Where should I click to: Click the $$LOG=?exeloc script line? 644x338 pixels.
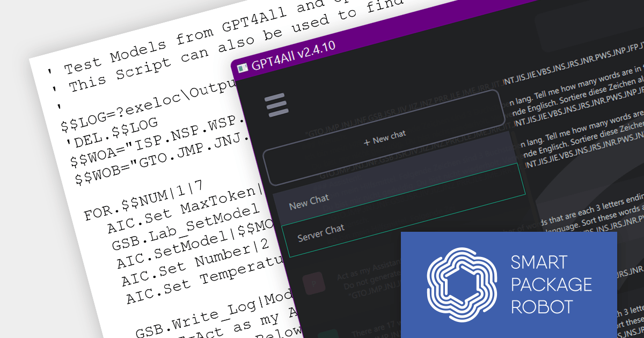point(149,106)
